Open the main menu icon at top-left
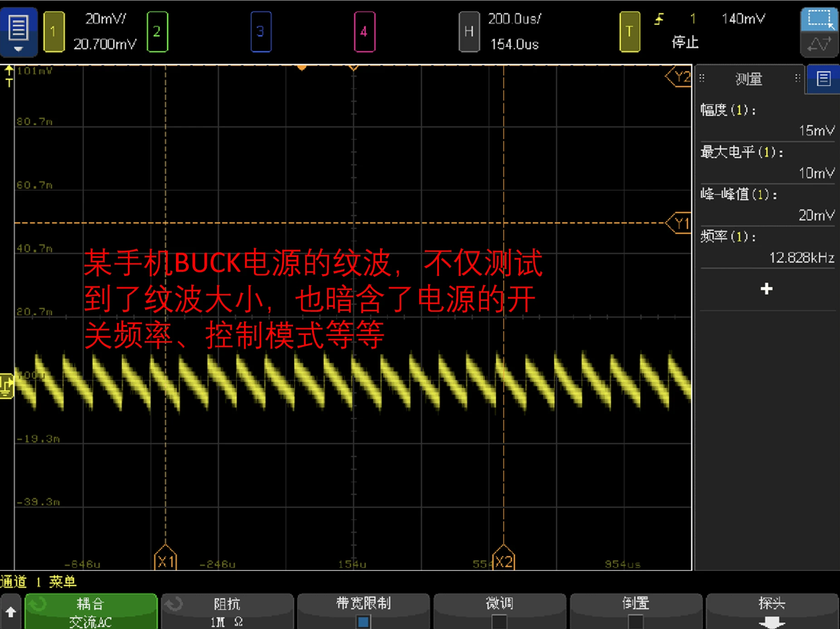840x629 pixels. (x=18, y=31)
